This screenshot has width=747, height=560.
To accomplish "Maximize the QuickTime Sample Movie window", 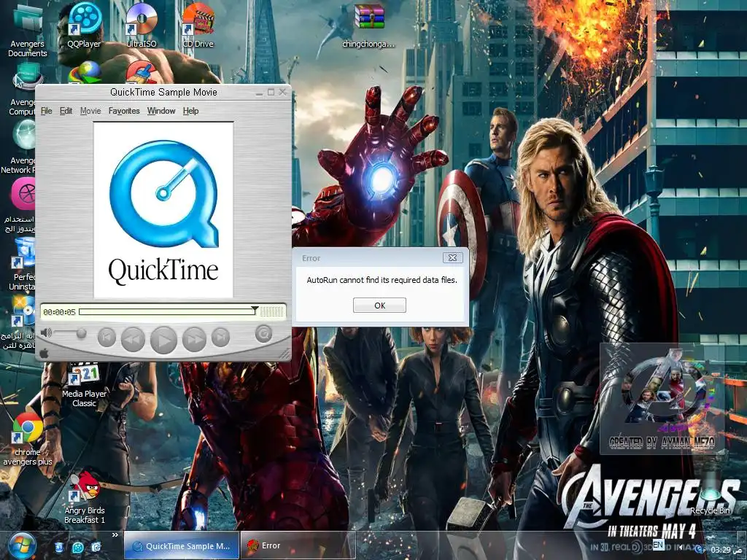I will tap(271, 92).
